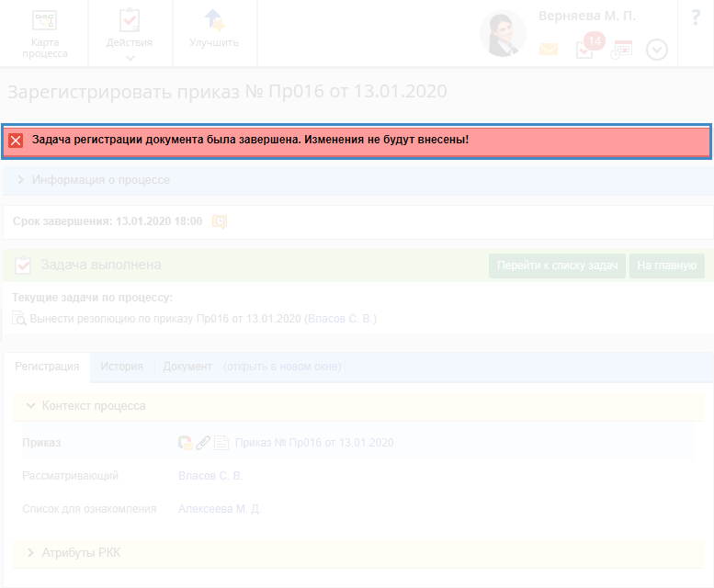714x588 pixels.
Task: Click the deadline clock icon
Action: (220, 221)
